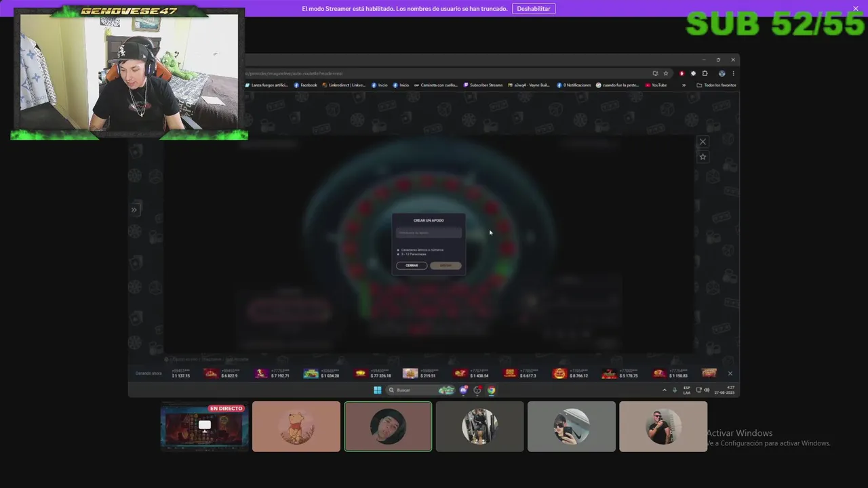Expand the hidden bookmarks overflow chevron
This screenshot has height=488, width=868.
point(684,85)
